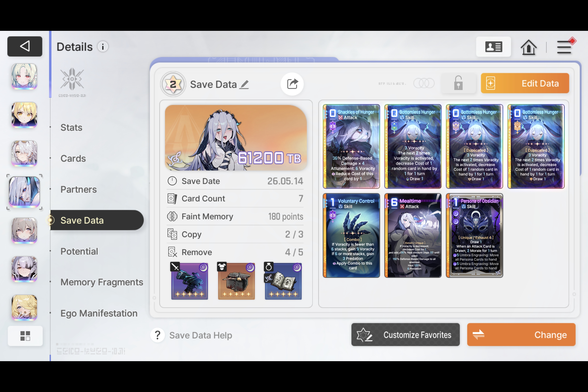Image resolution: width=588 pixels, height=392 pixels.
Task: Inspect the equipped chest armor item
Action: click(x=236, y=281)
